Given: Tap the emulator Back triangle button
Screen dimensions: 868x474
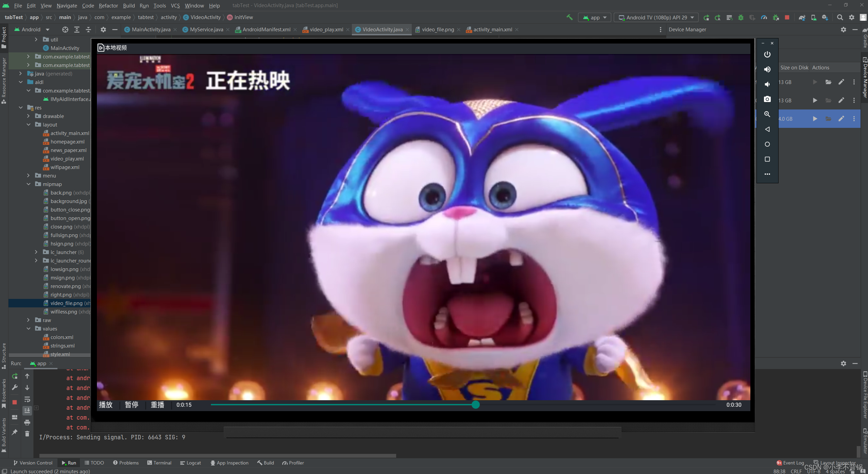Looking at the screenshot, I should point(767,129).
